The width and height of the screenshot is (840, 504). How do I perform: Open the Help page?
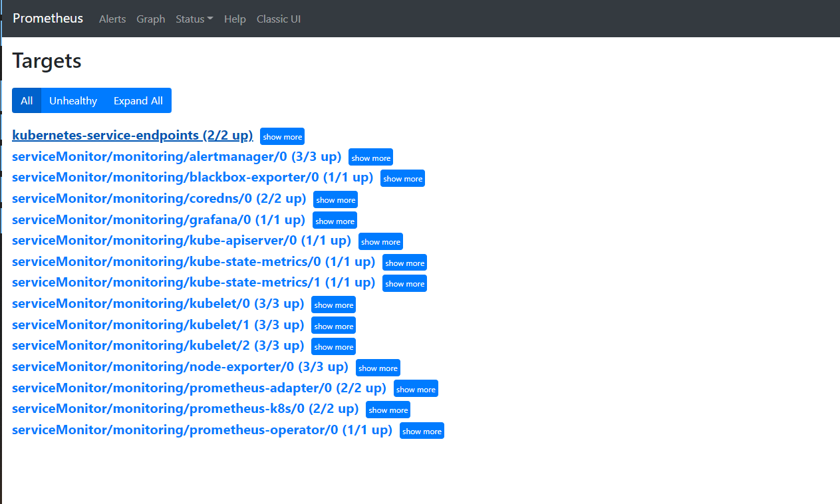235,19
